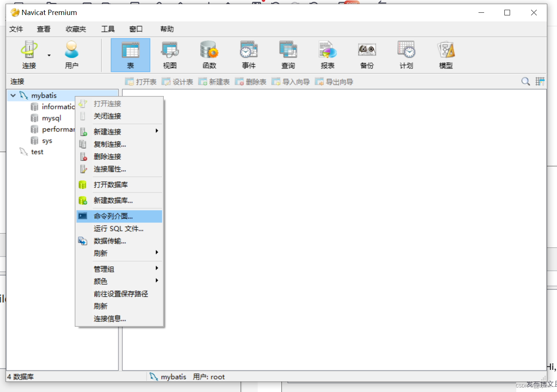This screenshot has height=392, width=557.
Task: Open the 模型 model icon
Action: 446,55
